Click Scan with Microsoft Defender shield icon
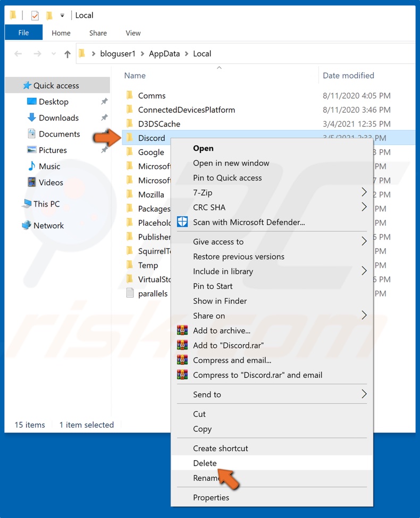The height and width of the screenshot is (518, 420). click(x=182, y=222)
